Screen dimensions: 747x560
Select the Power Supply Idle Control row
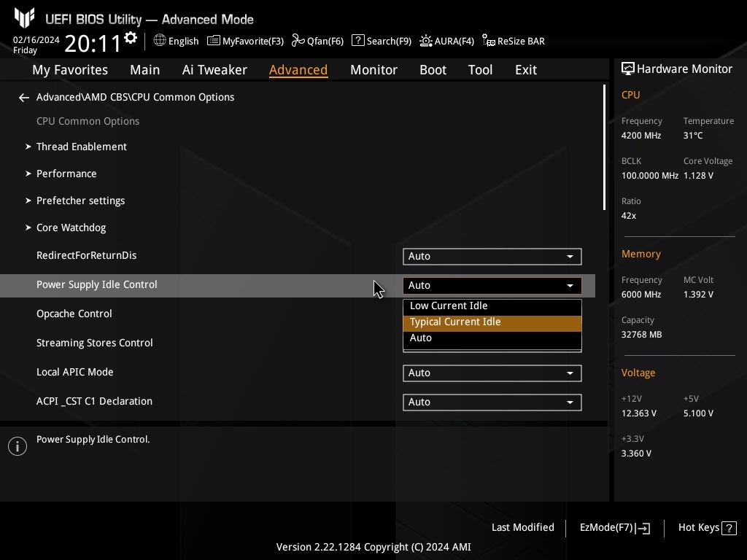[298, 286]
